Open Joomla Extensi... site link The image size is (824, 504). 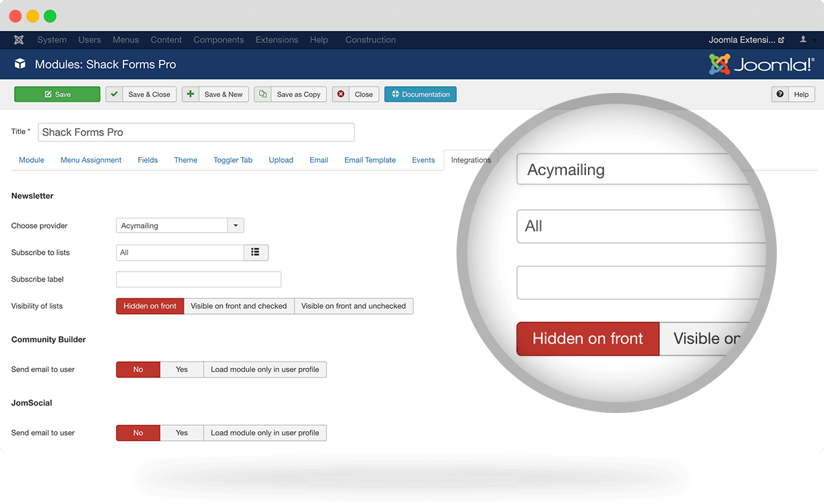click(x=746, y=40)
